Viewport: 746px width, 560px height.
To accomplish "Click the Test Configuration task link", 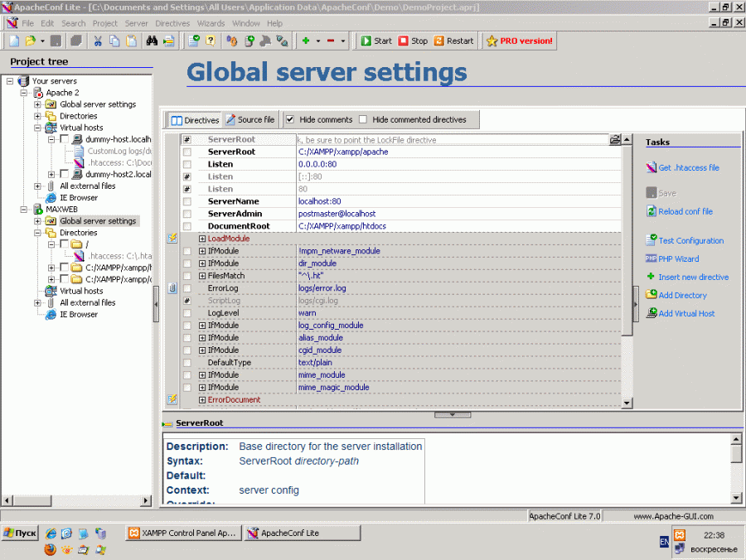I will coord(690,241).
